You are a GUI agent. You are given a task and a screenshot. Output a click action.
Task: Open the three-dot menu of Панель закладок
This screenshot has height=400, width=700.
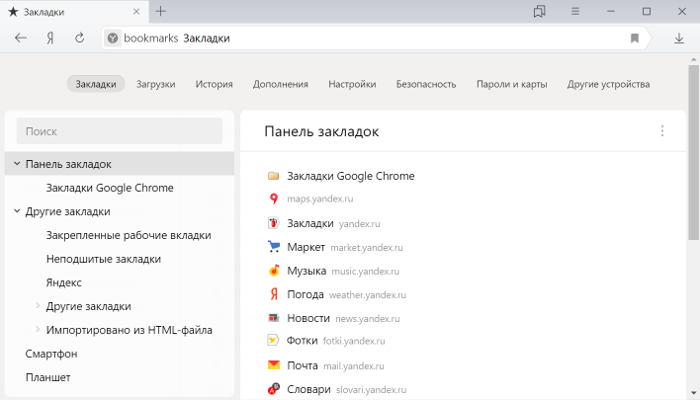661,131
